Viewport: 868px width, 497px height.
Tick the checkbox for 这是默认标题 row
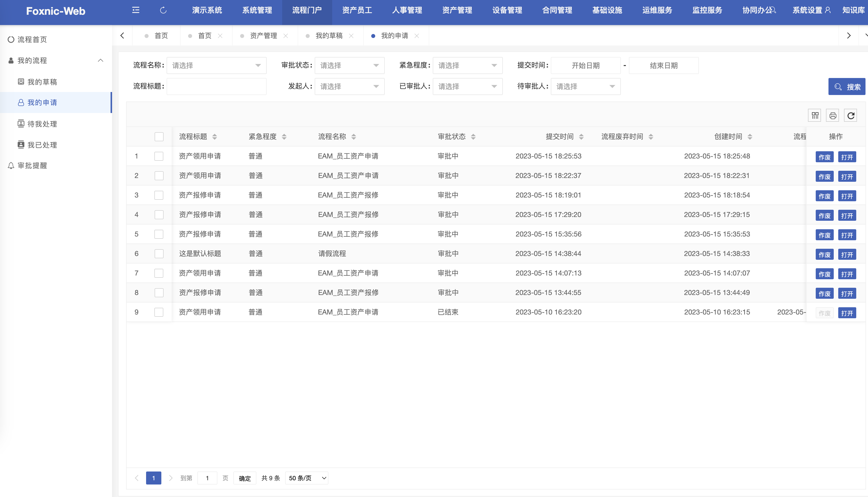159,253
